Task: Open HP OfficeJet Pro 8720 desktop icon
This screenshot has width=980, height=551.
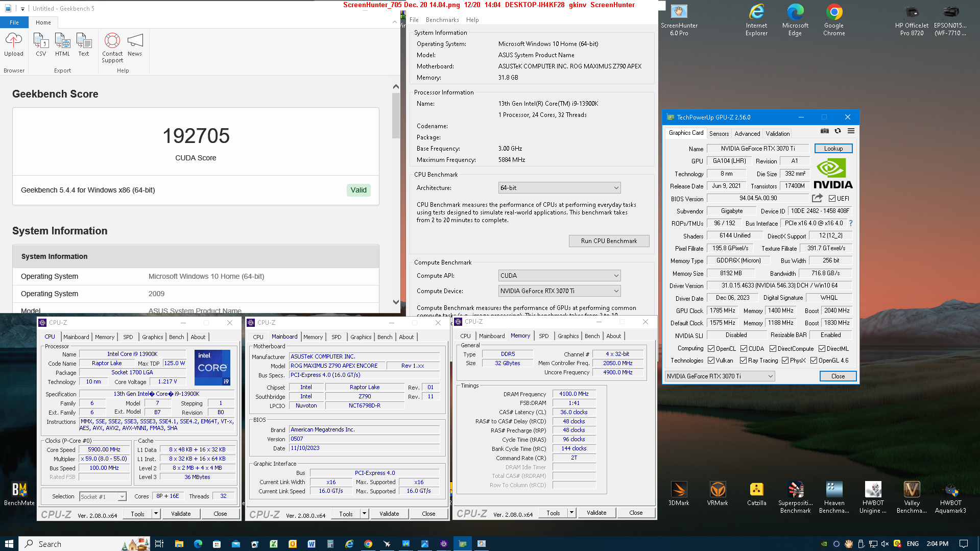Action: point(912,20)
